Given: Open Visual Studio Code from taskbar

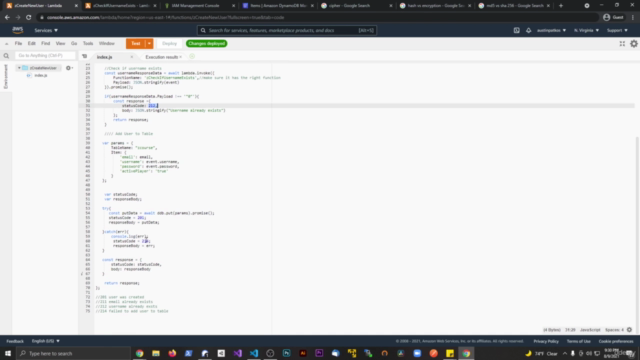Looking at the screenshot, I should [254, 353].
